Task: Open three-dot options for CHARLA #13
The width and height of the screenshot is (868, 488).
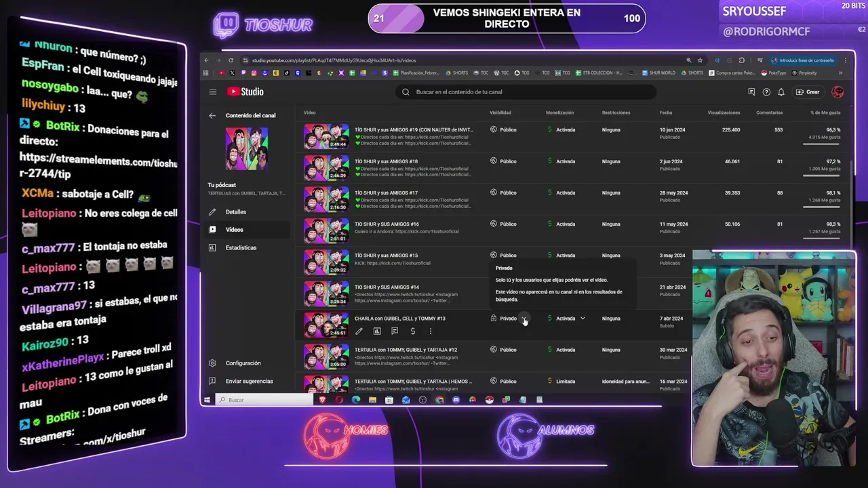Action: 430,331
